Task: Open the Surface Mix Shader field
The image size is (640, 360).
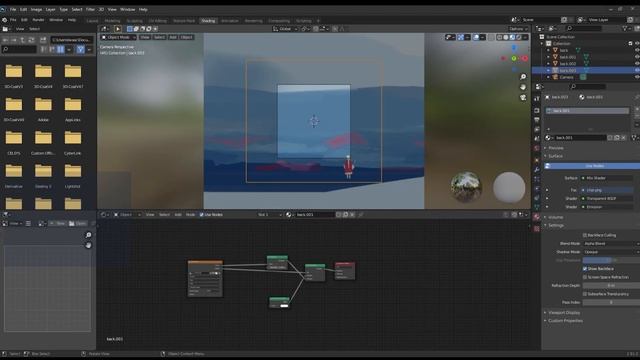Action: [608, 178]
